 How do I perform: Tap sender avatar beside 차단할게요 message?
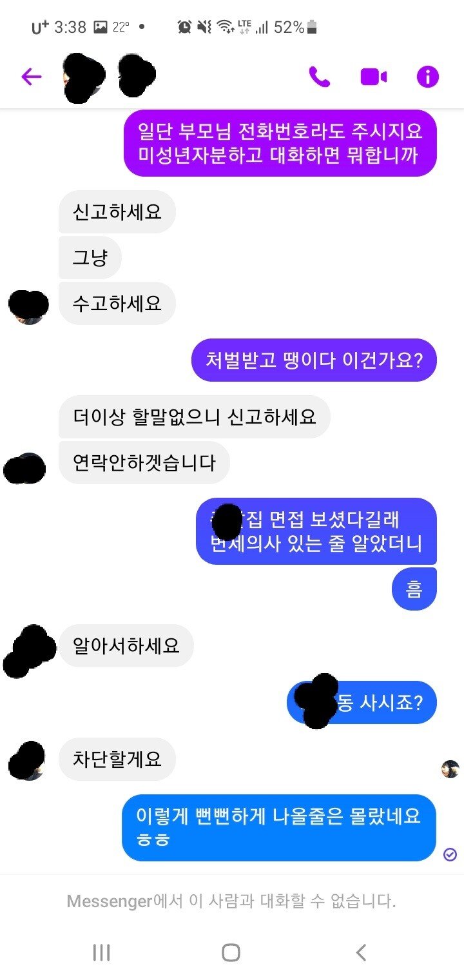[27, 761]
